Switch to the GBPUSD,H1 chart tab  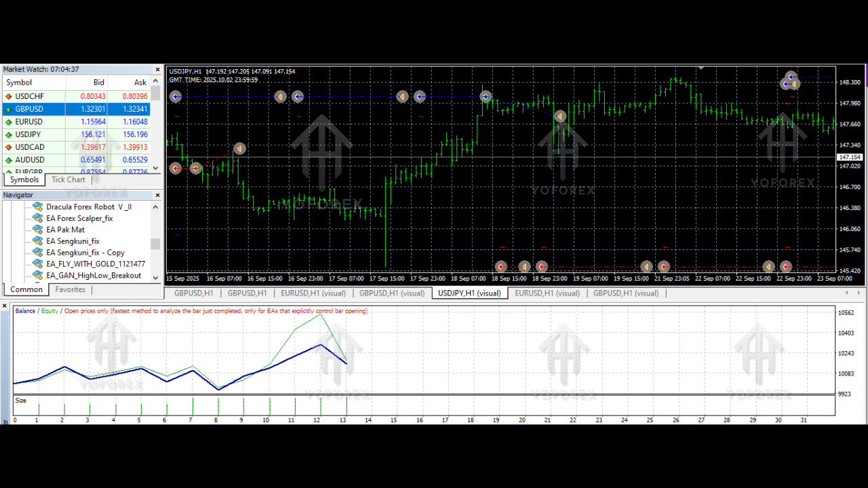(193, 293)
